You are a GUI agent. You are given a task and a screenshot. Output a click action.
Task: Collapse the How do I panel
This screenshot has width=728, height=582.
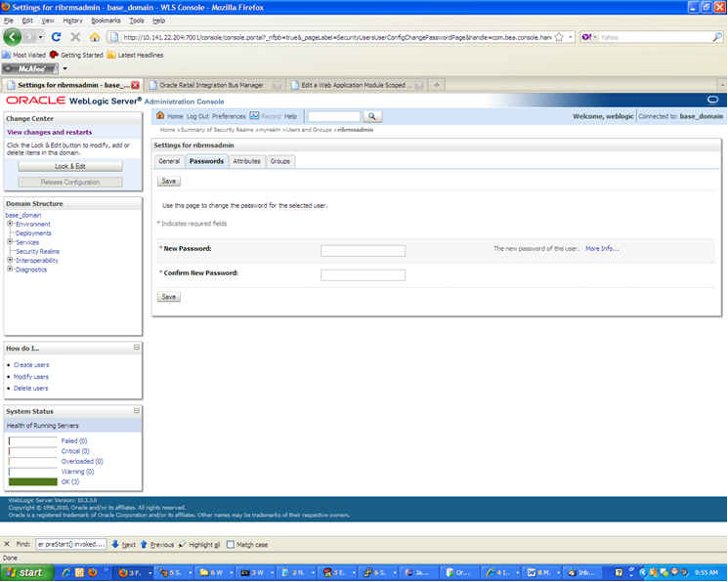[137, 348]
